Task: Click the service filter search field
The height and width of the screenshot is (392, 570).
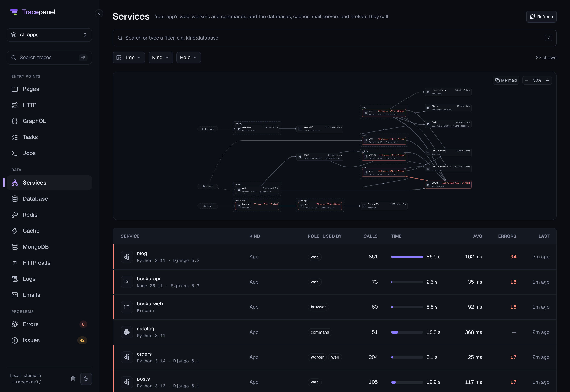Action: 334,38
